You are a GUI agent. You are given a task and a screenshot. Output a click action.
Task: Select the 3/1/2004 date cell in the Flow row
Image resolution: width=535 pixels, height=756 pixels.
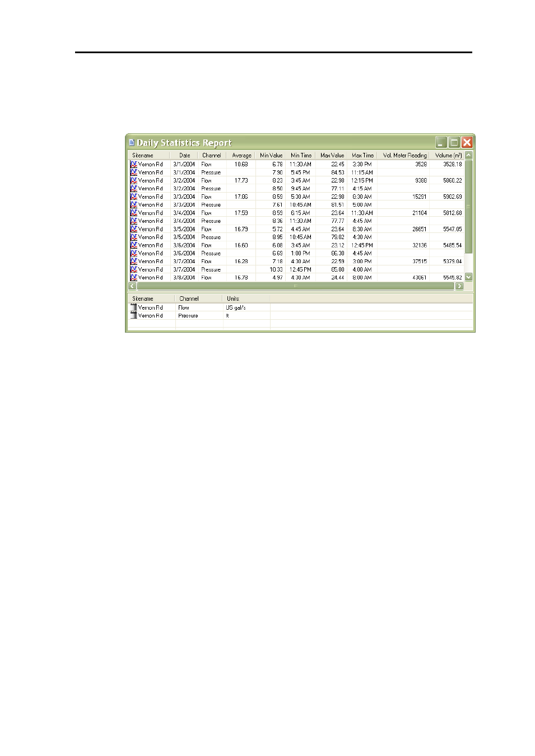coord(184,165)
